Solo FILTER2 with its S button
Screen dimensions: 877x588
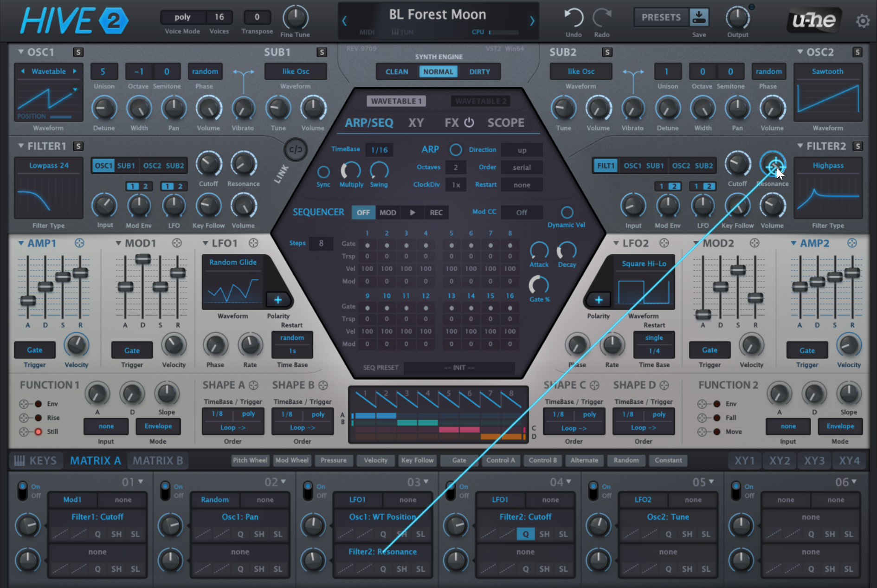point(858,146)
